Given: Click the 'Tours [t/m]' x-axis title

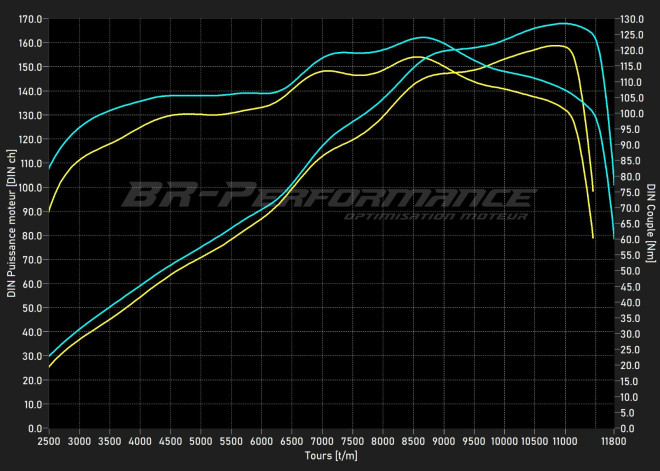Looking at the screenshot, I should pos(331,456).
